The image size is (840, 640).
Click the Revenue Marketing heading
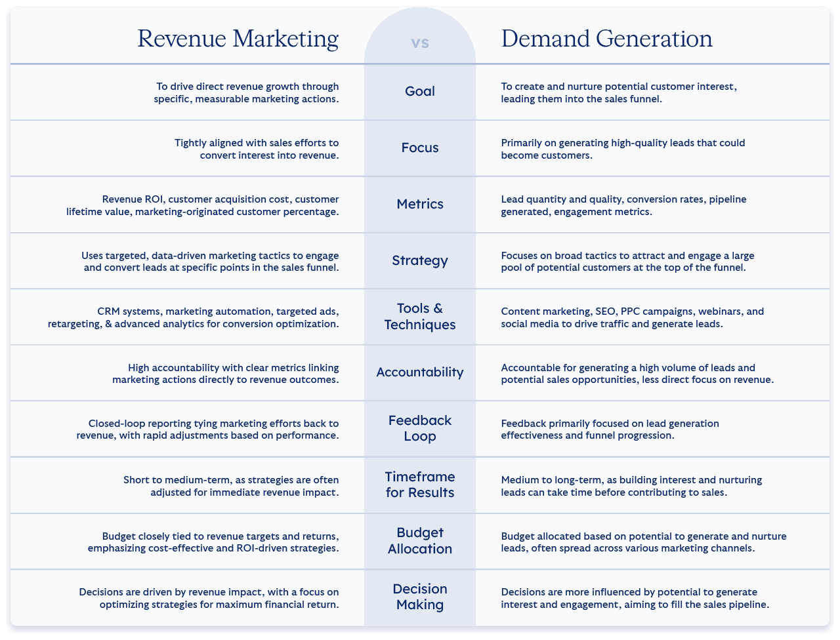point(238,39)
